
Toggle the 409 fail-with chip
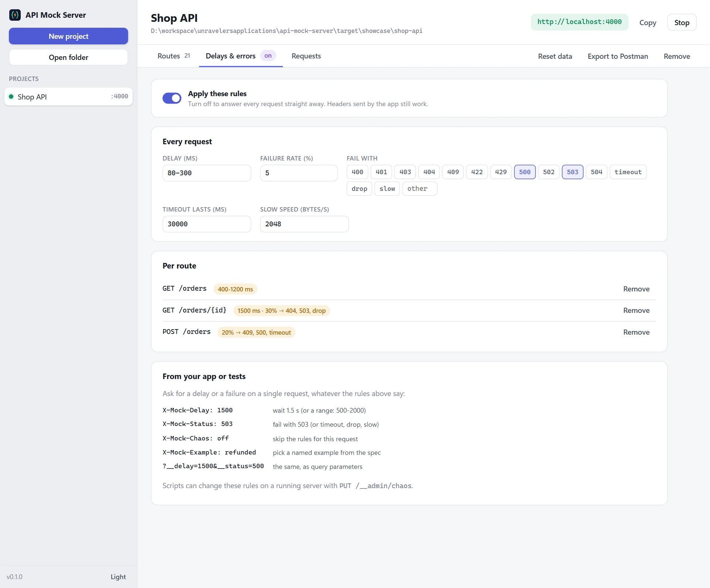click(453, 172)
